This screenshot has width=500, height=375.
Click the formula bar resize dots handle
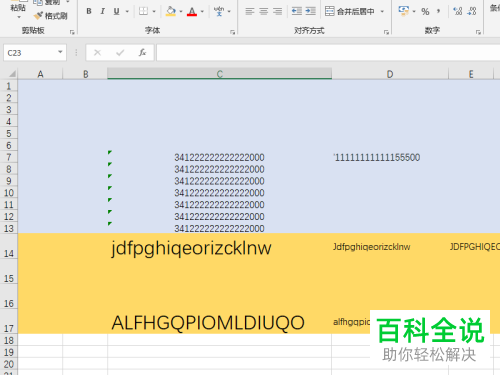pyautogui.click(x=76, y=52)
